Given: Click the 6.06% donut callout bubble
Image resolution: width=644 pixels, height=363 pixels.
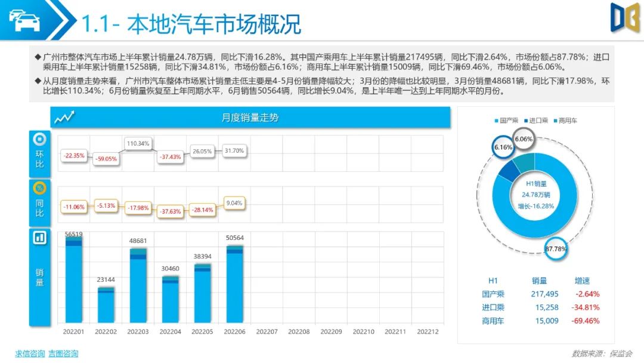Looking at the screenshot, I should (524, 139).
